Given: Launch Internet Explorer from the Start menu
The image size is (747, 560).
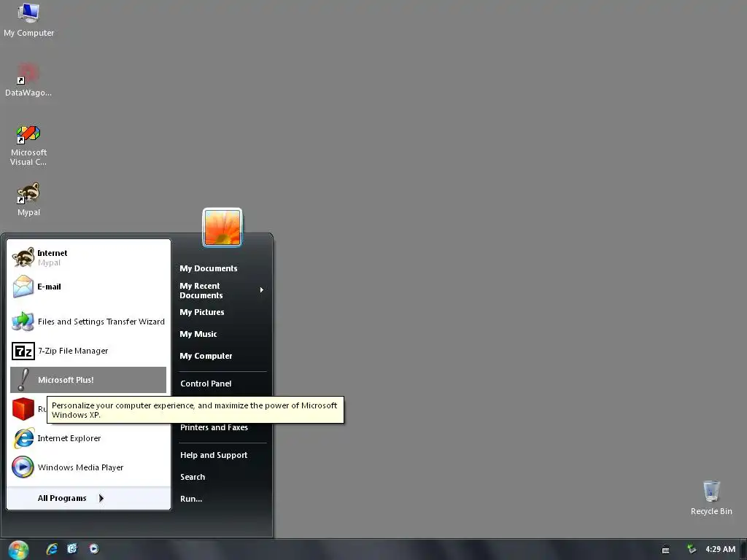Looking at the screenshot, I should (x=88, y=438).
